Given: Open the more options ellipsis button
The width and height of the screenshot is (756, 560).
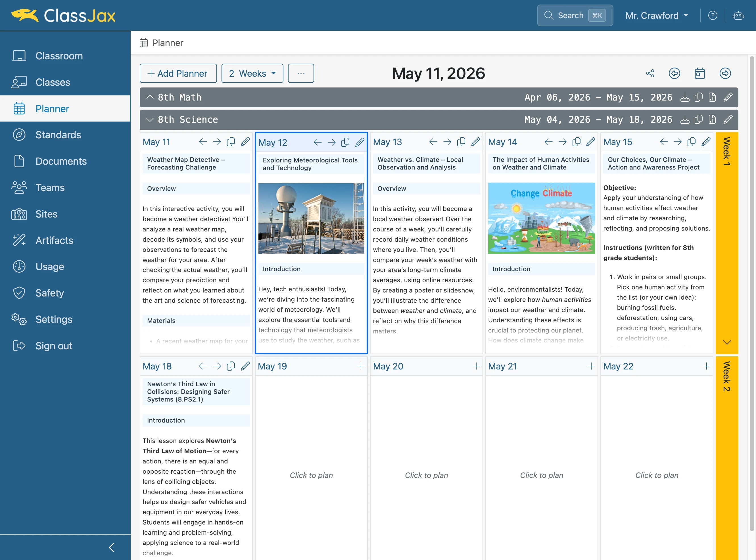Looking at the screenshot, I should click(301, 73).
